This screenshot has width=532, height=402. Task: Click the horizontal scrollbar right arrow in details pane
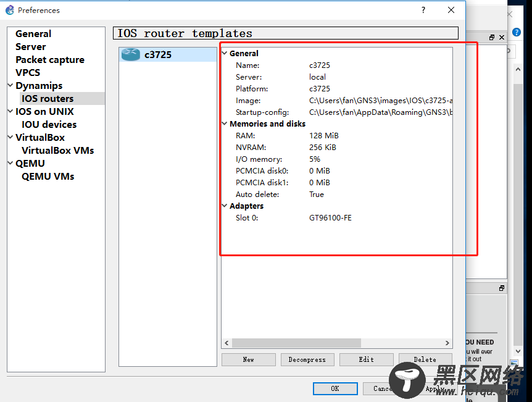(447, 343)
